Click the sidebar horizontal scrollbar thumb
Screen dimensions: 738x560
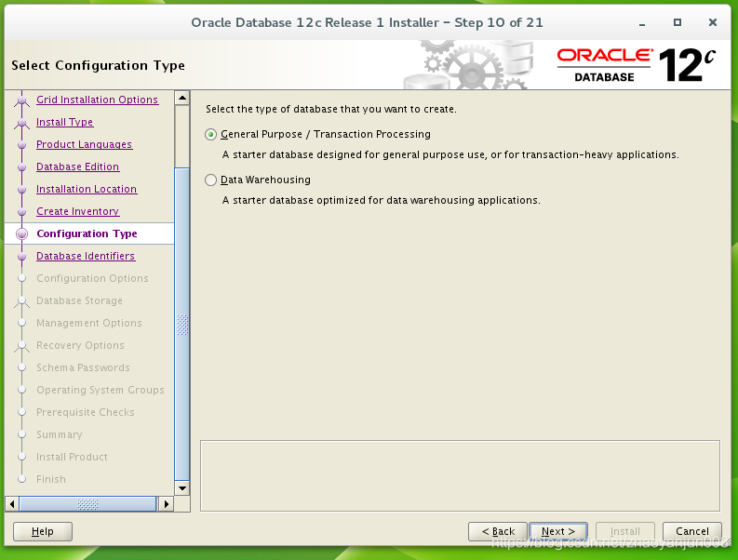pos(87,504)
